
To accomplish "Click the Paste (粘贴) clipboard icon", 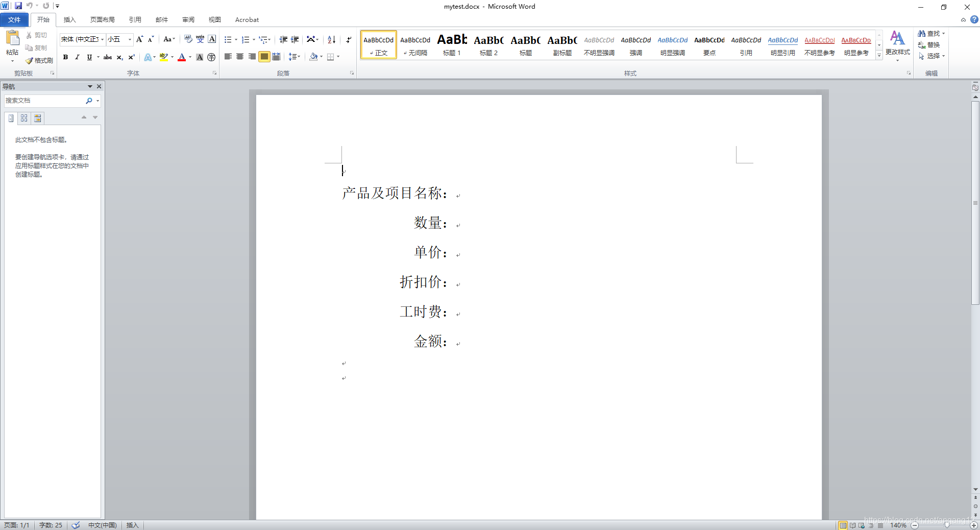I will pyautogui.click(x=12, y=38).
